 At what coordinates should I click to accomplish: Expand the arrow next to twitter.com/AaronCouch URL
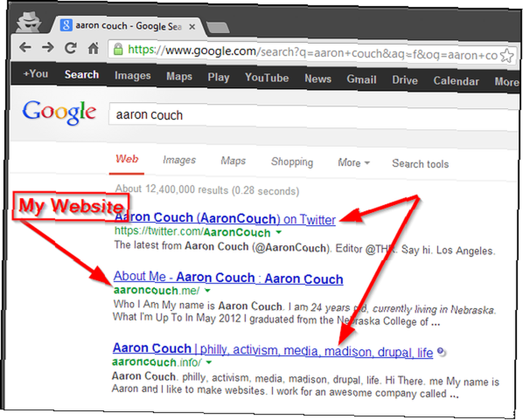279,232
